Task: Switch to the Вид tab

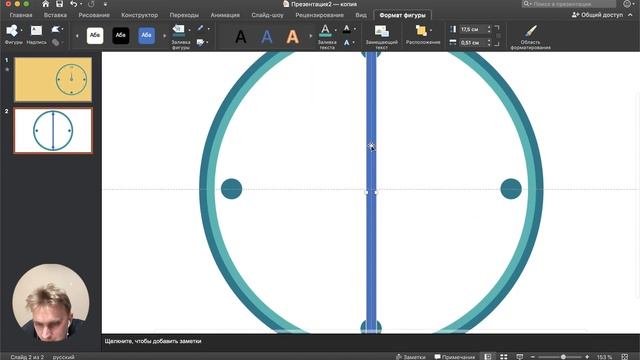Action: click(361, 15)
